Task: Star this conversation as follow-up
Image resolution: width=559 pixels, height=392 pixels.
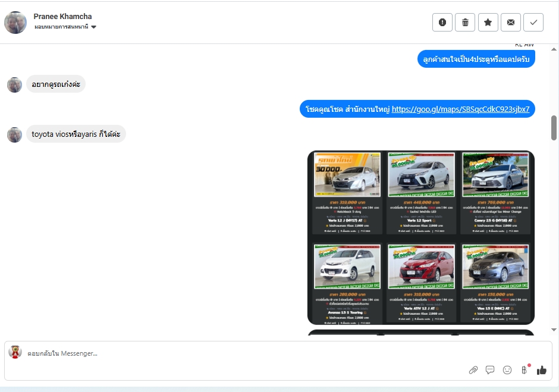Action: coord(488,23)
